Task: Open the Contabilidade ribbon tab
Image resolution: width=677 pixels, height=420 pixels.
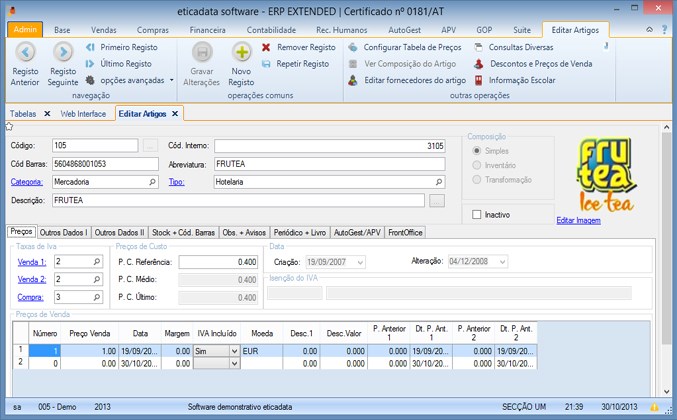Action: [x=271, y=30]
